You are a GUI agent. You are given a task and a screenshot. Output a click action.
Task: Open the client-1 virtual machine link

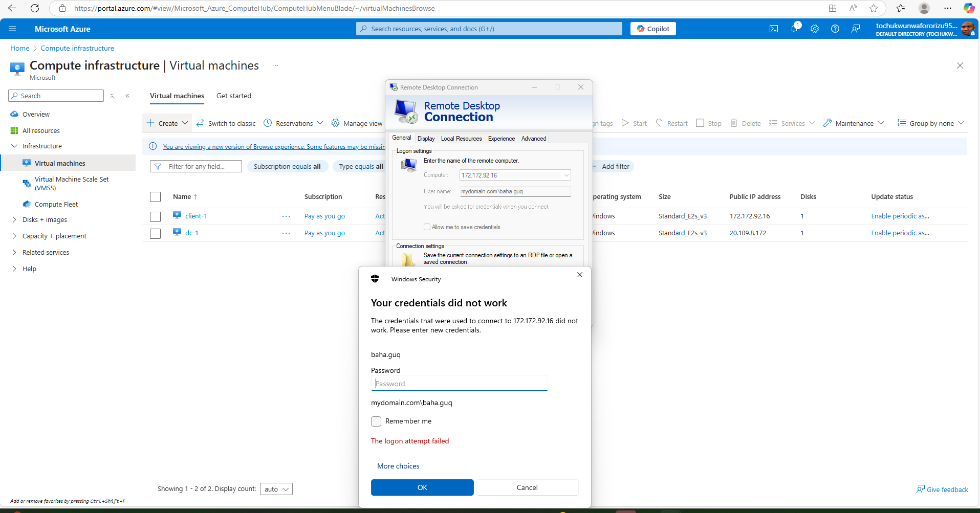[x=196, y=216]
